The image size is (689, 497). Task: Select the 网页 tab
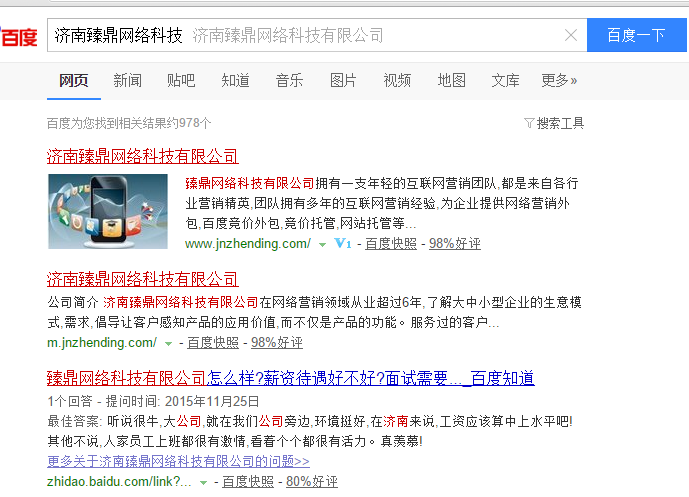(74, 80)
